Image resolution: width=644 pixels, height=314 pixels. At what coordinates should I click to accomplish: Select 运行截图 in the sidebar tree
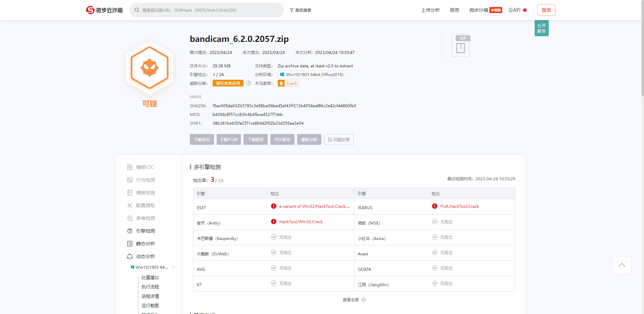[x=150, y=306]
